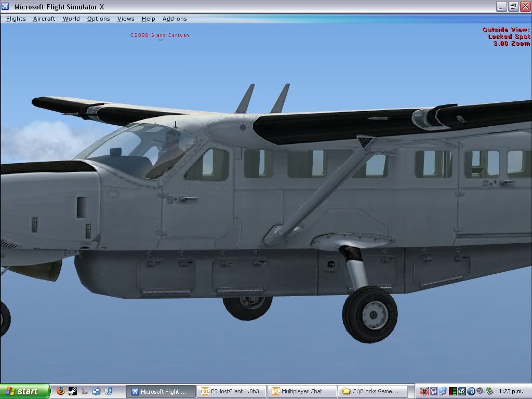Open the Flights menu
The width and height of the screenshot is (532, 399).
[16, 19]
